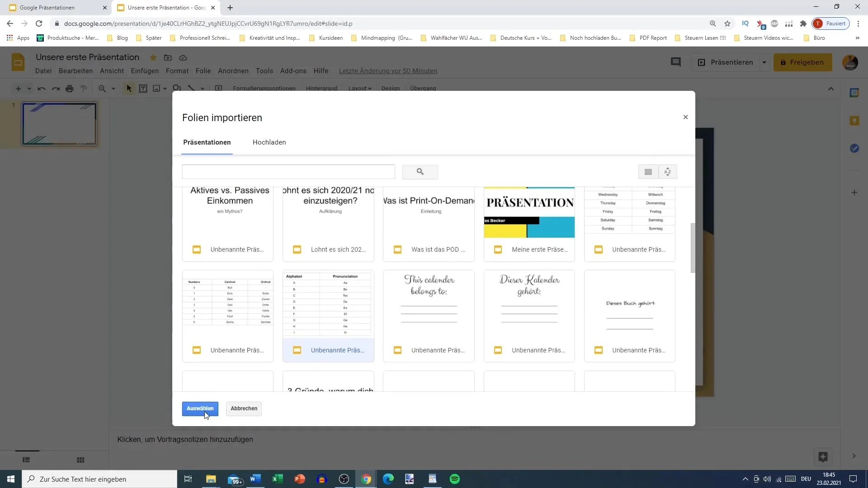Collapse the toolbar with chevron arrow
The width and height of the screenshot is (868, 488).
coord(831,89)
